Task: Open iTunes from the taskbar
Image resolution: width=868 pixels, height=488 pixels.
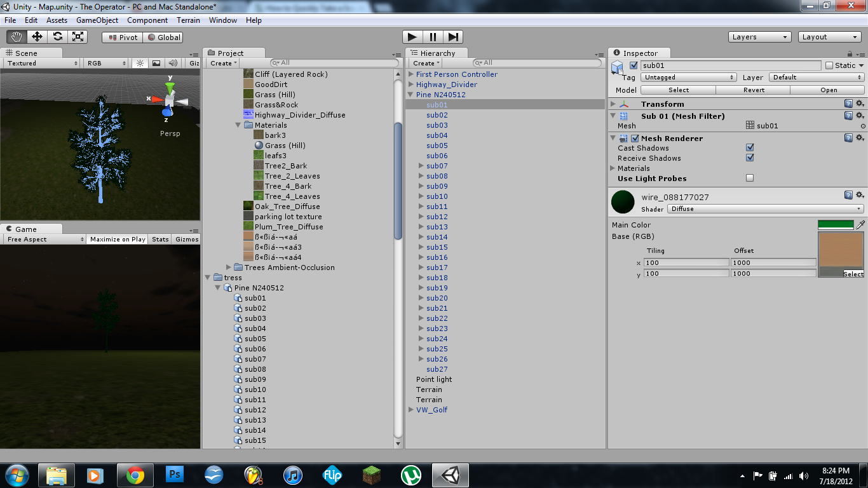Action: (292, 475)
